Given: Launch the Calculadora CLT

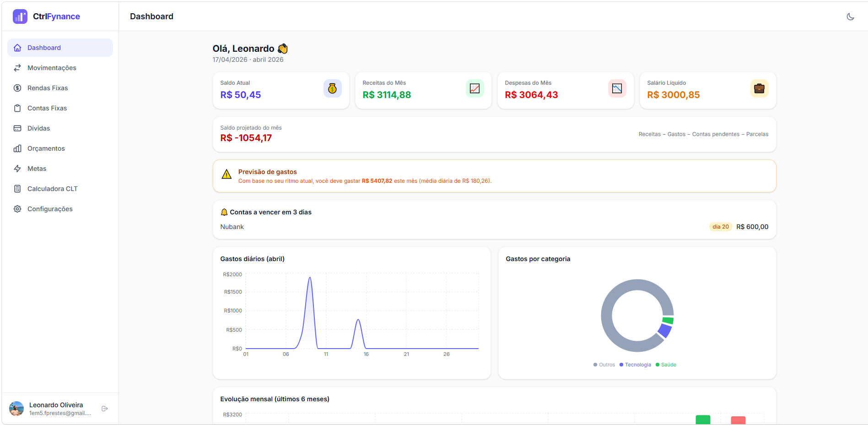Looking at the screenshot, I should [53, 189].
